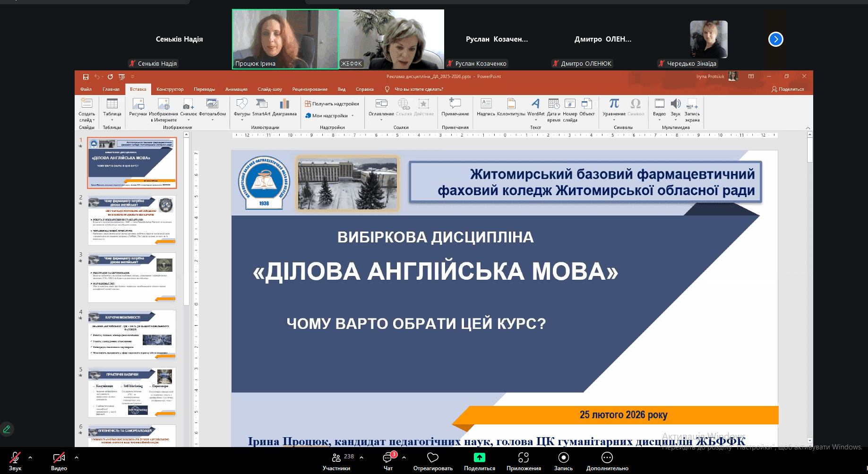
Task: Click Процюк Ірина video tile
Action: pyautogui.click(x=285, y=39)
